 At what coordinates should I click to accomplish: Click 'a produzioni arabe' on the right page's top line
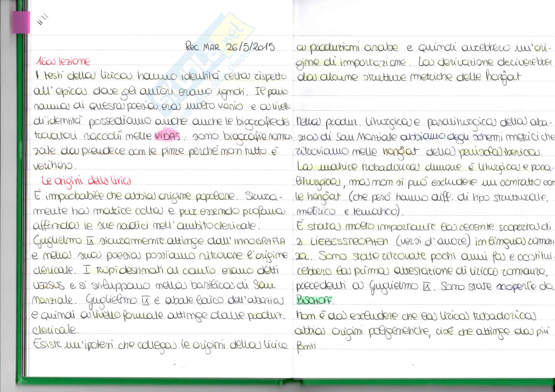coord(347,48)
